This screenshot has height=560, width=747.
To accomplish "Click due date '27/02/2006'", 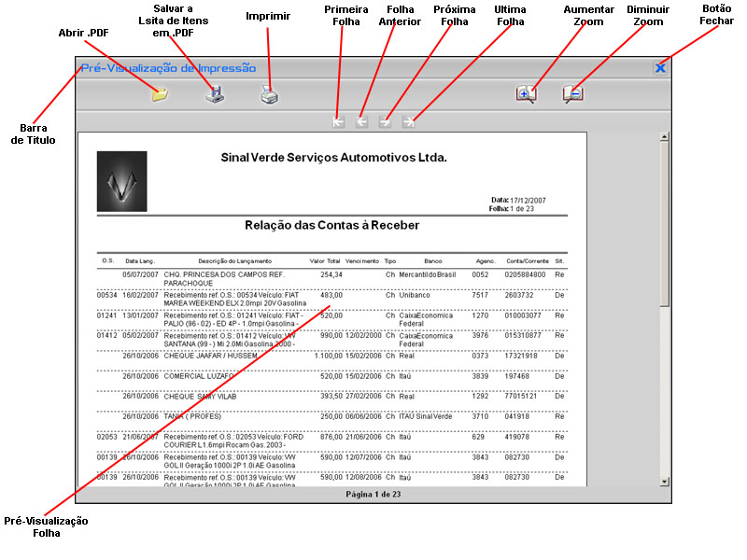I will pyautogui.click(x=363, y=396).
